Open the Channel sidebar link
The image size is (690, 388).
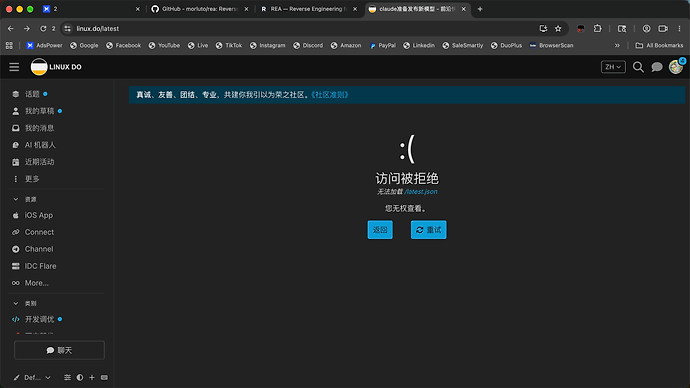coord(39,249)
